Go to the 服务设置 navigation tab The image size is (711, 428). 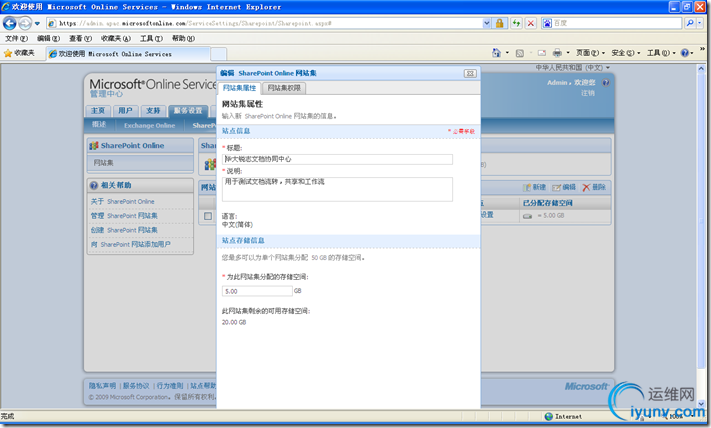(188, 111)
